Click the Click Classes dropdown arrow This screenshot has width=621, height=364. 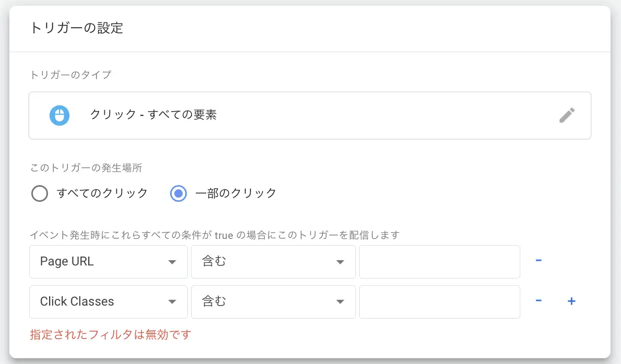(172, 302)
